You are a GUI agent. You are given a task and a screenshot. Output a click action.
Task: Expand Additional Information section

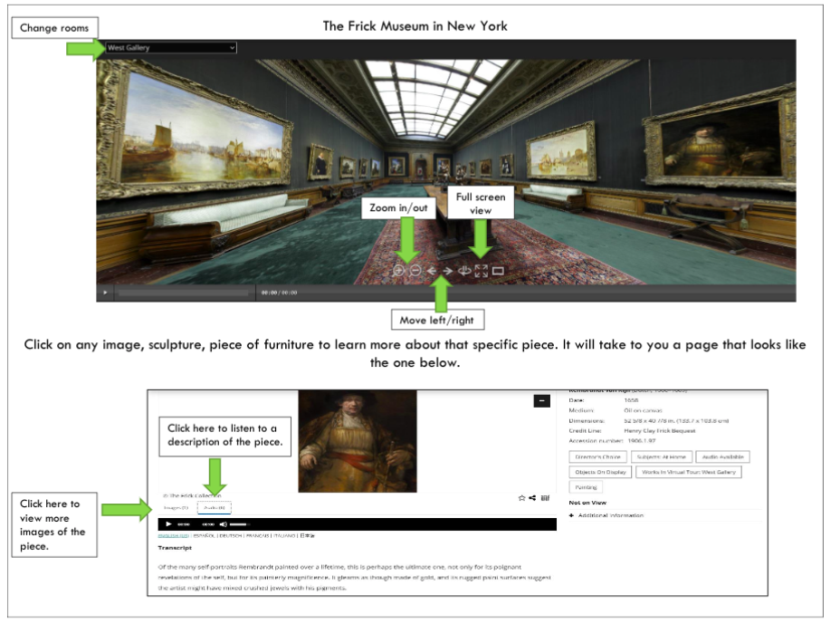pyautogui.click(x=606, y=515)
